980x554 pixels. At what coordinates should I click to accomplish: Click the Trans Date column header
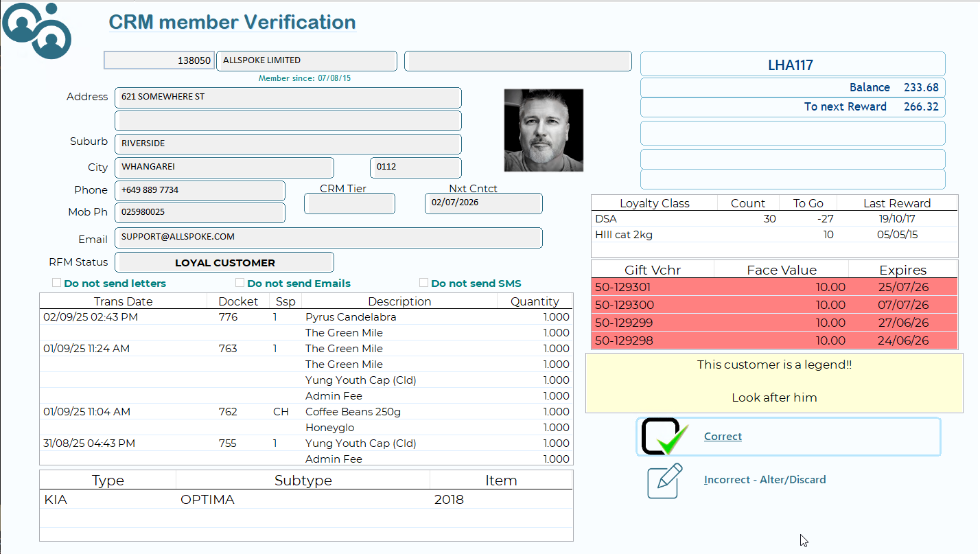click(x=123, y=301)
